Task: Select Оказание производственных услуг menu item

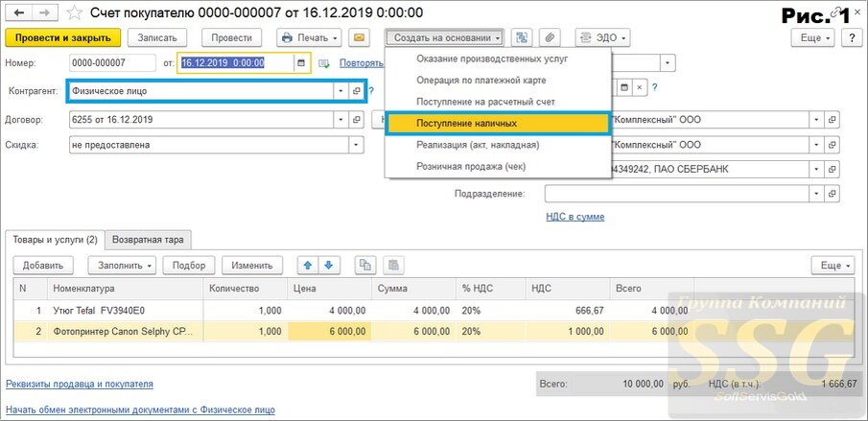Action: (x=493, y=58)
